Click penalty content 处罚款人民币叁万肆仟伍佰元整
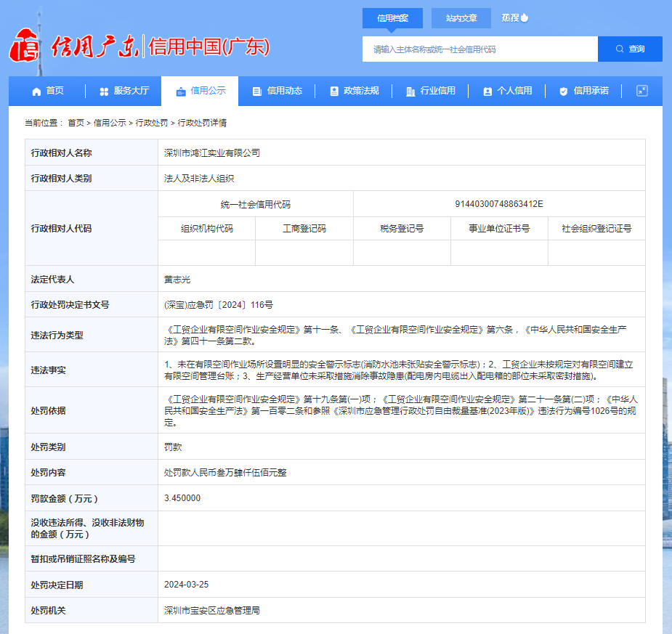This screenshot has height=634, width=672. point(225,473)
